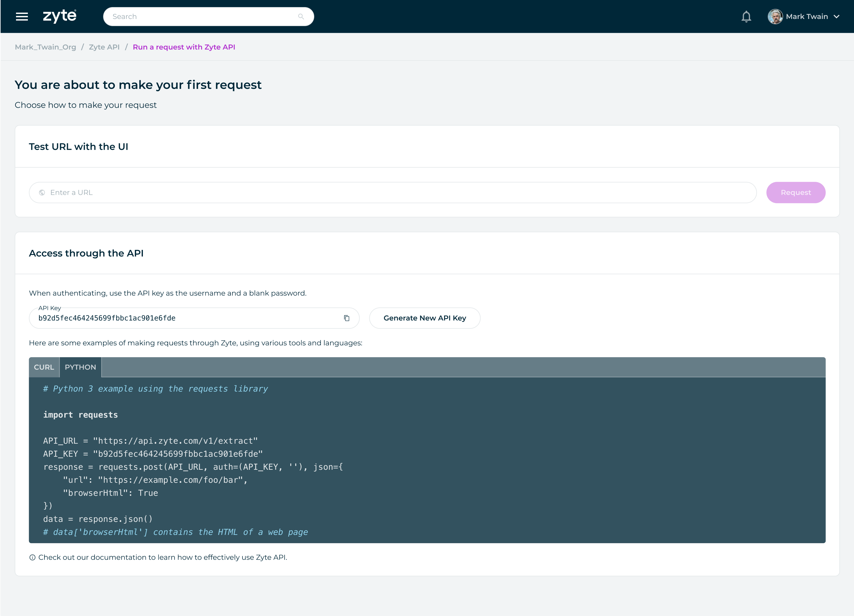Screen dimensions: 854x616
Task: Select the CURL tab
Action: coord(44,367)
